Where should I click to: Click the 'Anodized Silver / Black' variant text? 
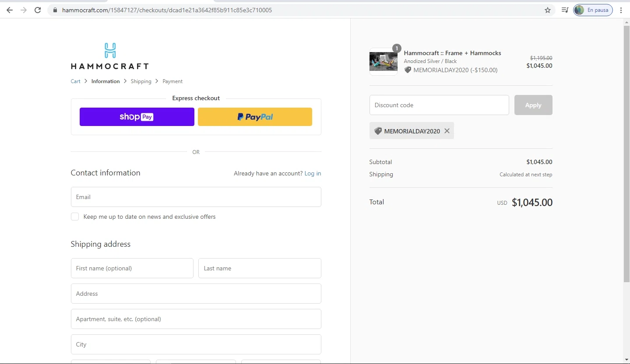(x=430, y=61)
